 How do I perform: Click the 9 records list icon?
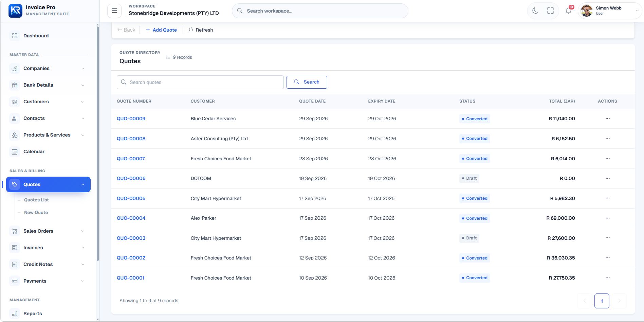[168, 57]
